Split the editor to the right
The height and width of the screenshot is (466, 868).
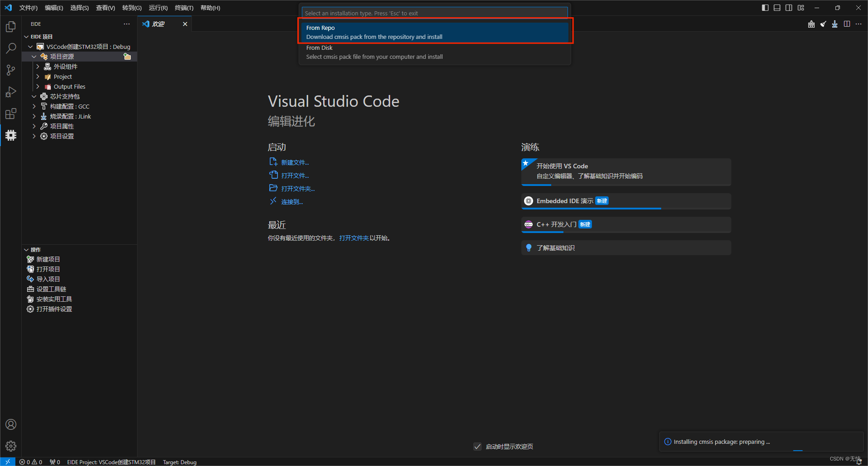(847, 24)
